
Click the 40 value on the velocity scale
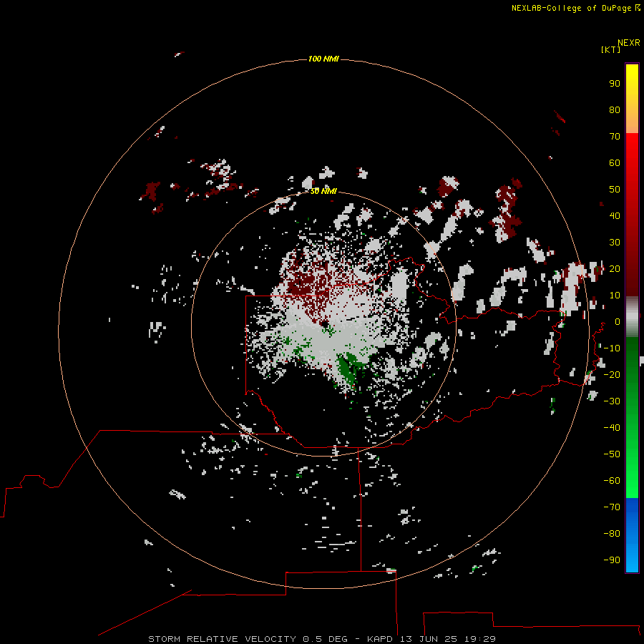coord(615,215)
